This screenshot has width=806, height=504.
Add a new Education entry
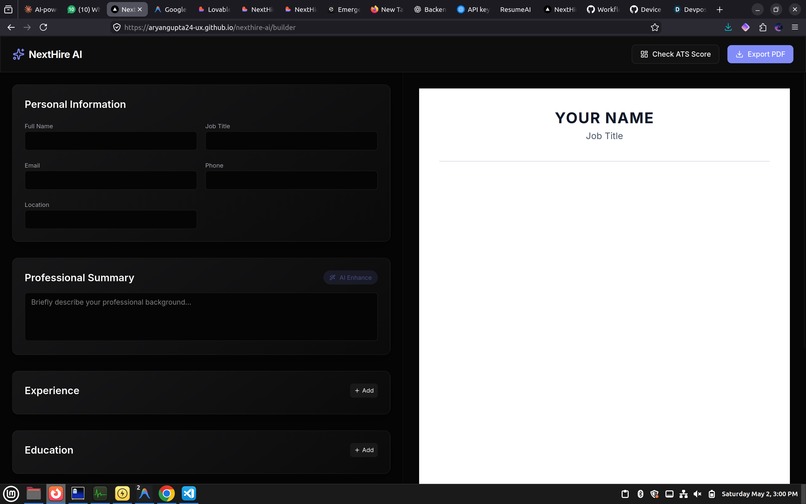(x=364, y=450)
